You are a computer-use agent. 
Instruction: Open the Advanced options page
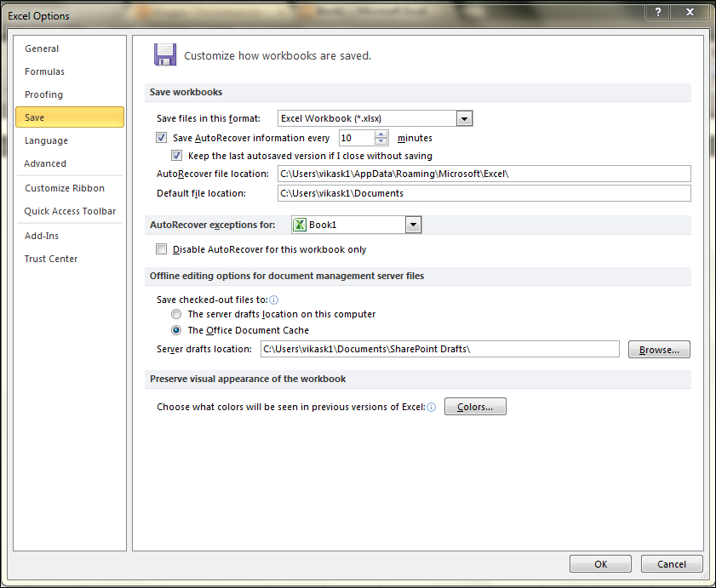[45, 163]
